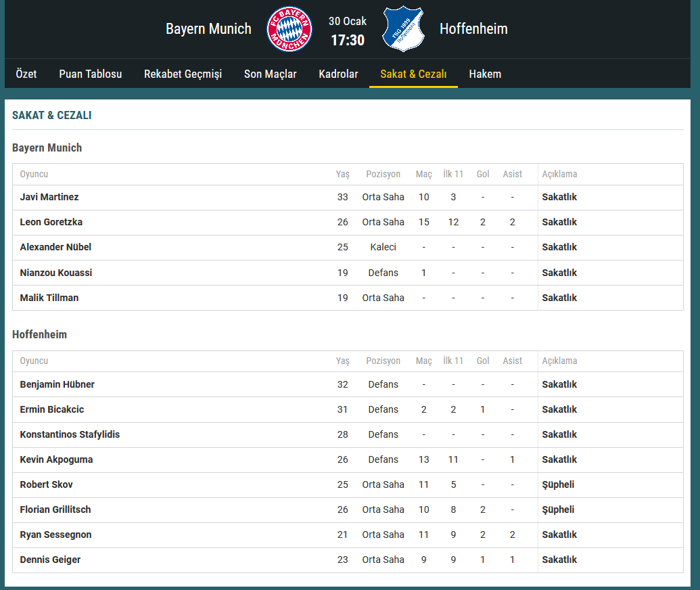The height and width of the screenshot is (590, 700).
Task: Click Gol column header in Bayern table
Action: click(483, 174)
